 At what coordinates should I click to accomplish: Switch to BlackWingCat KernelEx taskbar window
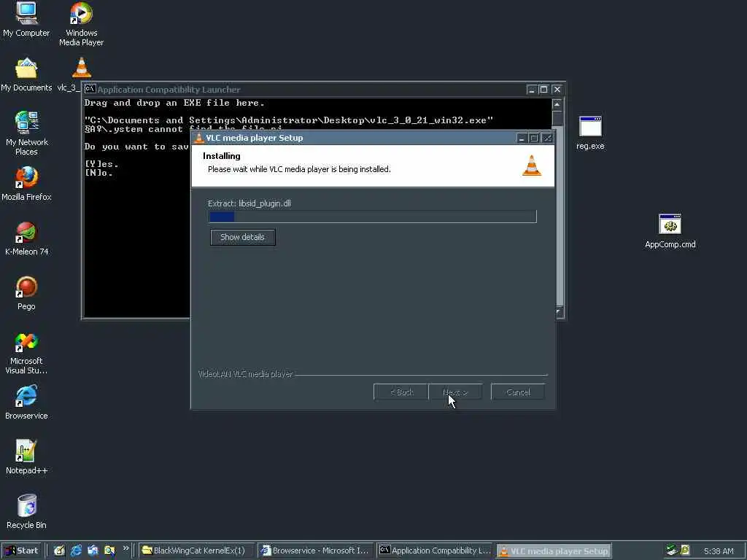point(197,551)
